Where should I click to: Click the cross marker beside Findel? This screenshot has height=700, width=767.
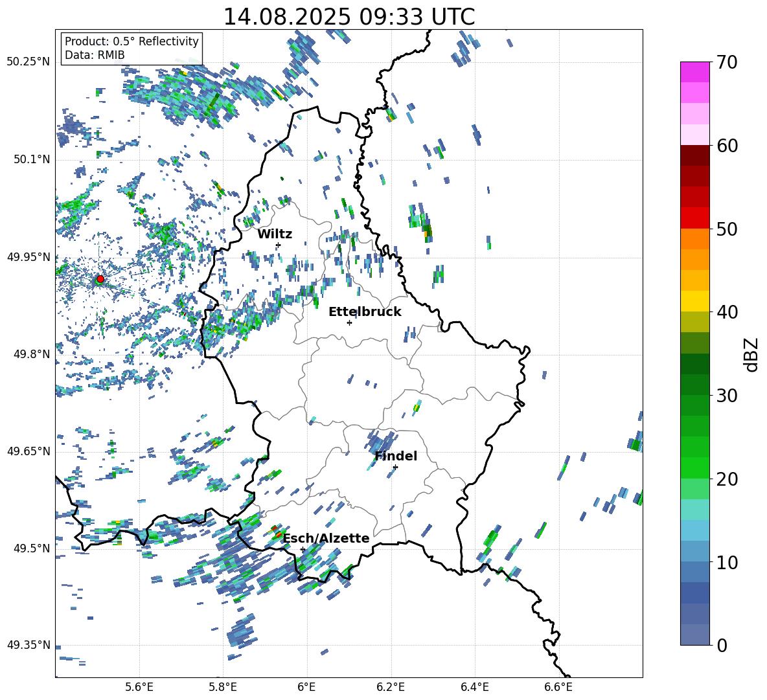click(395, 467)
